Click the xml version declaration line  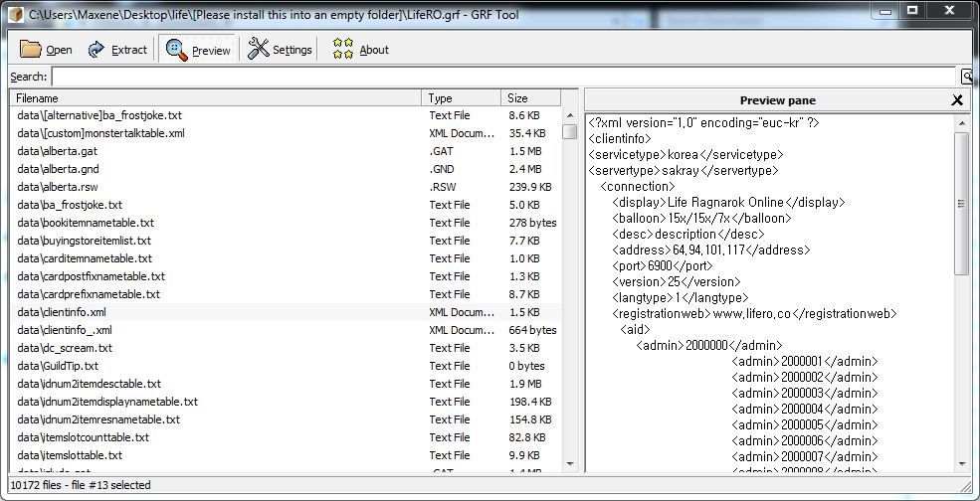[703, 123]
